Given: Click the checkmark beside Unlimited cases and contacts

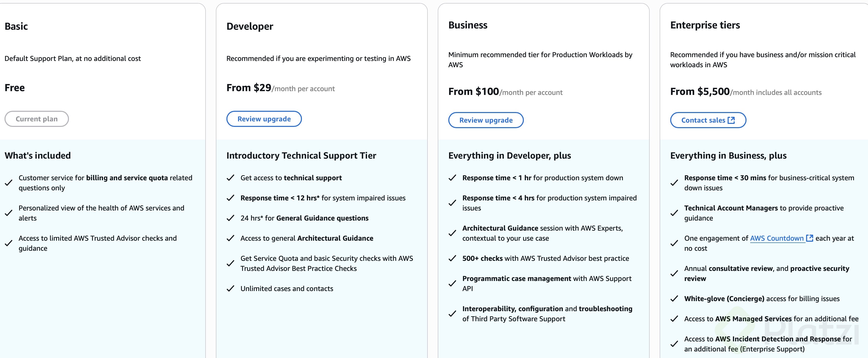Looking at the screenshot, I should click(230, 289).
